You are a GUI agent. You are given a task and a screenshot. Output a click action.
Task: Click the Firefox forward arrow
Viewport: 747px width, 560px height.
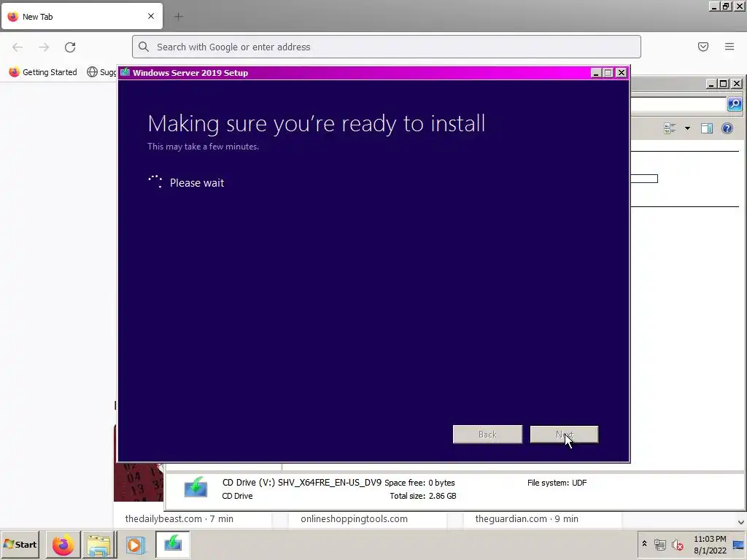(x=44, y=47)
